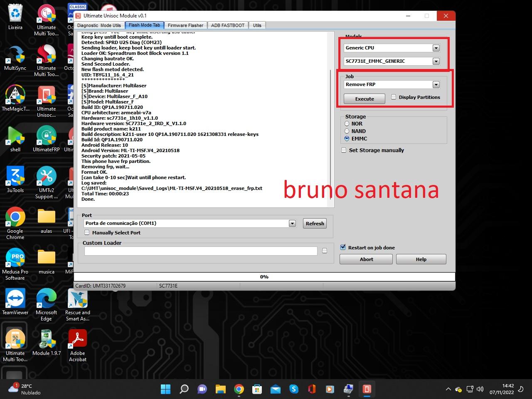This screenshot has width=532, height=399.
Task: Select the NAND storage option
Action: 347,131
